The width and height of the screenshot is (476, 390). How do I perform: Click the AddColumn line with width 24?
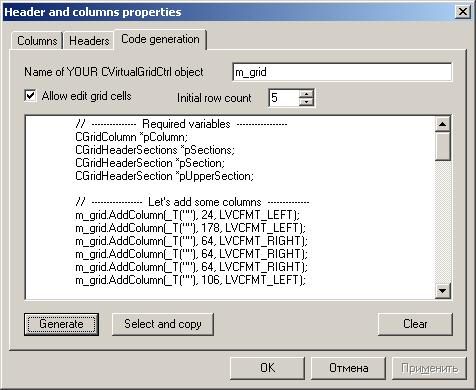click(x=188, y=215)
